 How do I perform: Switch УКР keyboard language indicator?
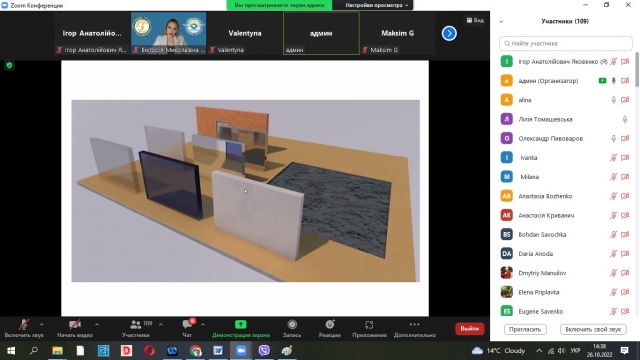pyautogui.click(x=576, y=351)
